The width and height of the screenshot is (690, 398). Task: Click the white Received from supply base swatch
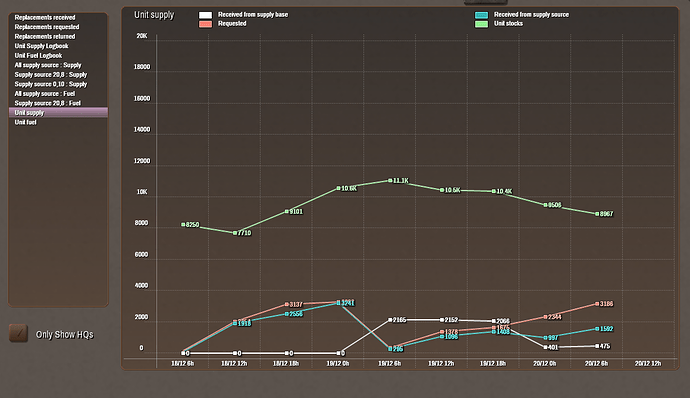[x=206, y=15]
